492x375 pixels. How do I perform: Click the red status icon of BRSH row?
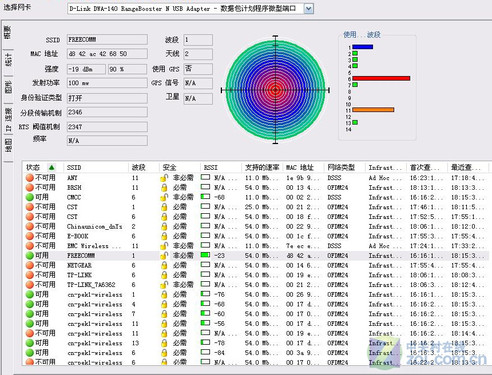(x=30, y=188)
